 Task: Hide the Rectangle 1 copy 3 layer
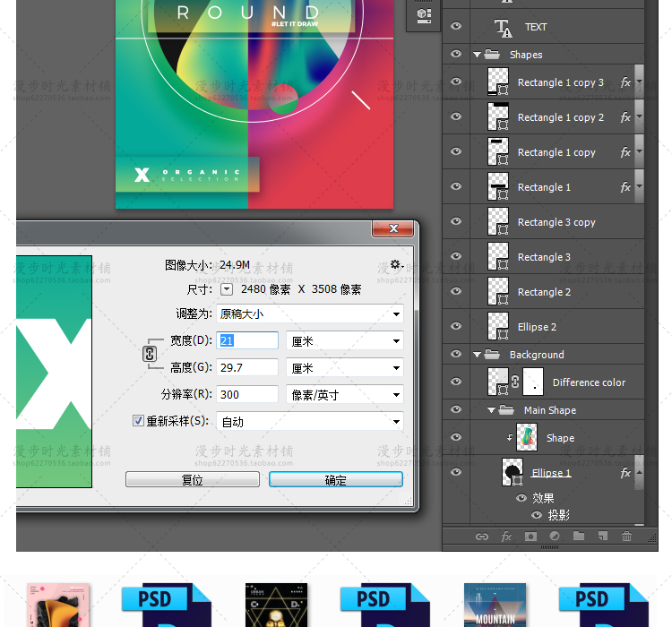tap(456, 82)
